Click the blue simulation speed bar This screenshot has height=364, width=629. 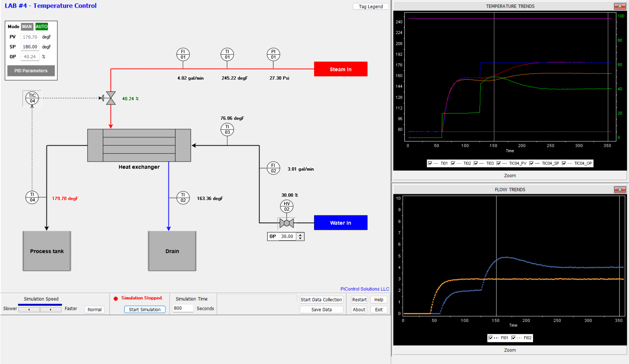click(x=40, y=305)
